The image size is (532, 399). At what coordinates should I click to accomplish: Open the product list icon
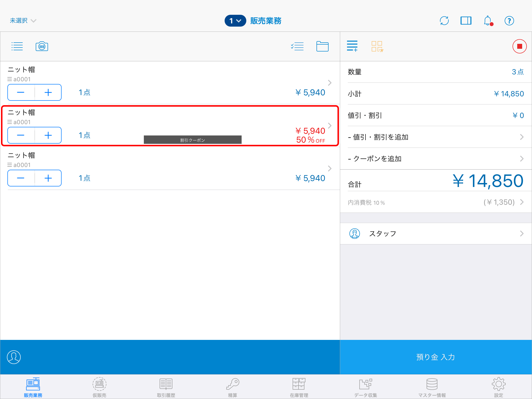point(17,46)
